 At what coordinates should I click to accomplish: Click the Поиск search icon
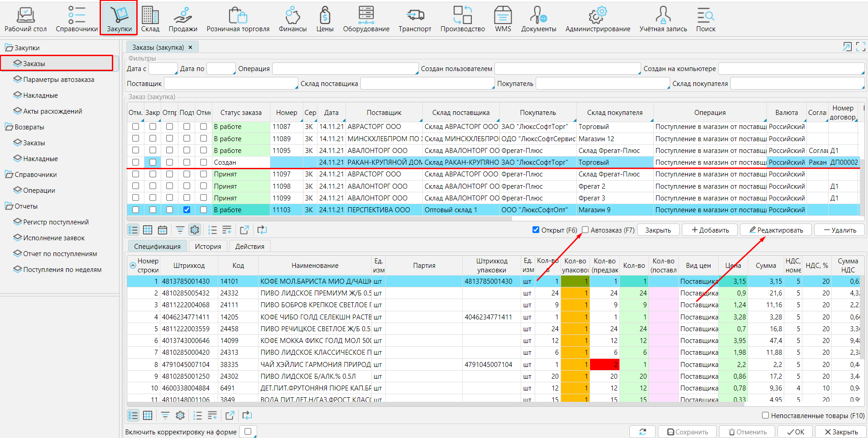[x=705, y=19]
